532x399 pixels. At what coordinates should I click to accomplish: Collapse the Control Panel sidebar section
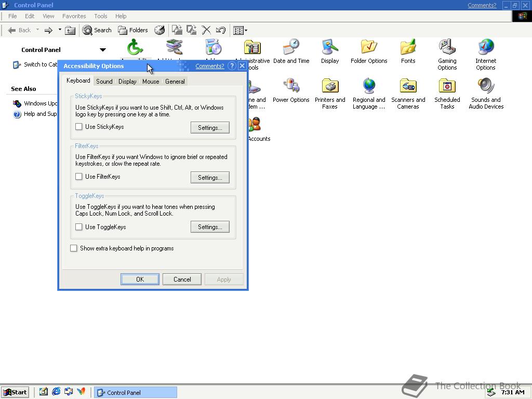103,50
